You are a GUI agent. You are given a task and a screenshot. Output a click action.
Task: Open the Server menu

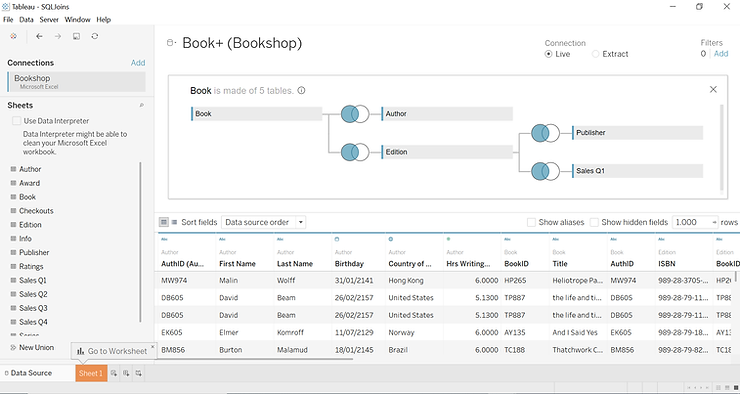tap(49, 20)
